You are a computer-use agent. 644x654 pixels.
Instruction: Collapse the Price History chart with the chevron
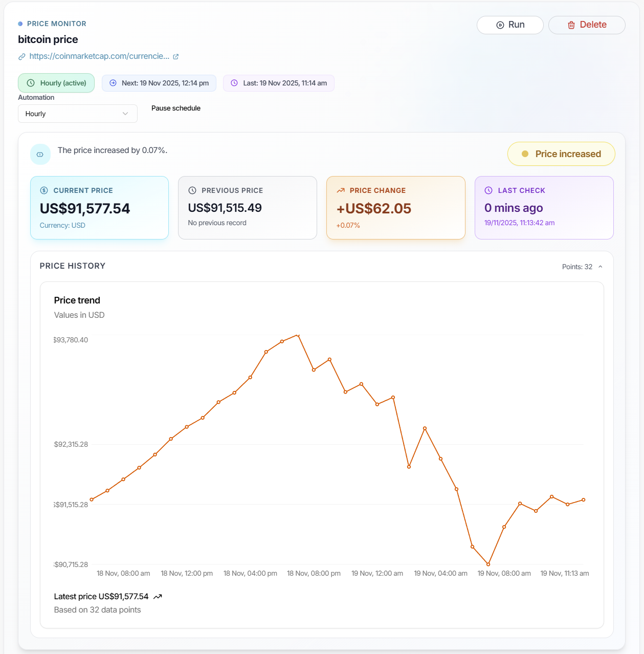601,267
